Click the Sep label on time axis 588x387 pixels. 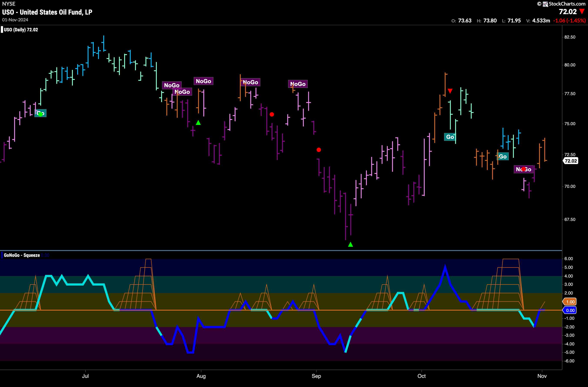[316, 376]
